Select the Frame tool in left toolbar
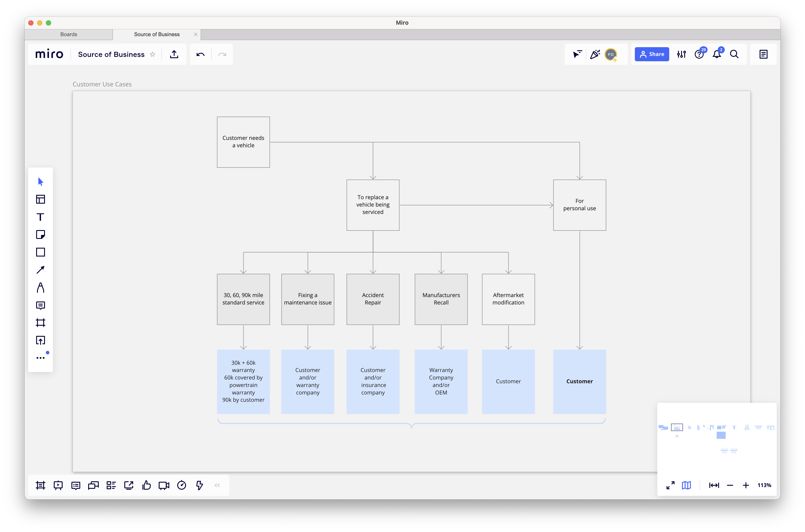This screenshot has height=532, width=805. [x=40, y=323]
